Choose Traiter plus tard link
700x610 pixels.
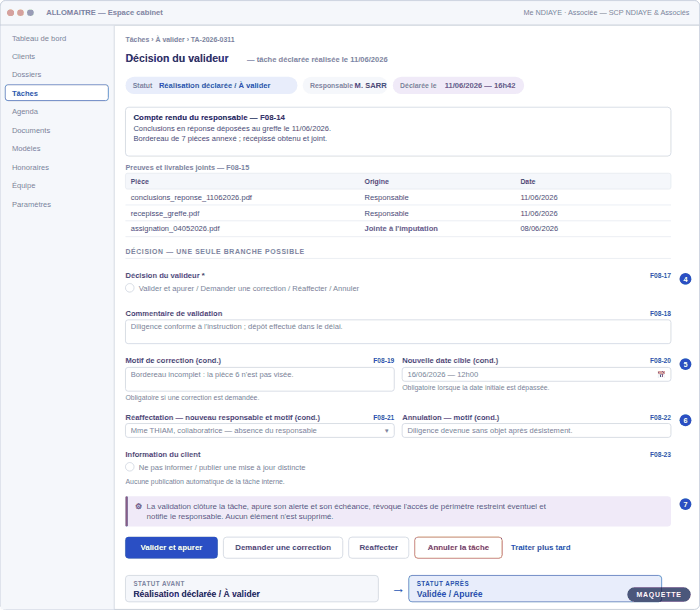541,547
